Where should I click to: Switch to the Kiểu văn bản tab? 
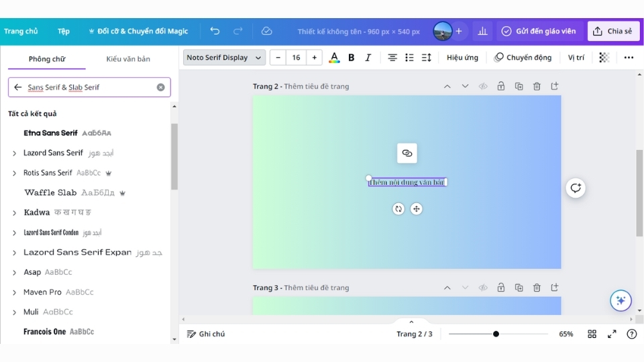tap(128, 59)
